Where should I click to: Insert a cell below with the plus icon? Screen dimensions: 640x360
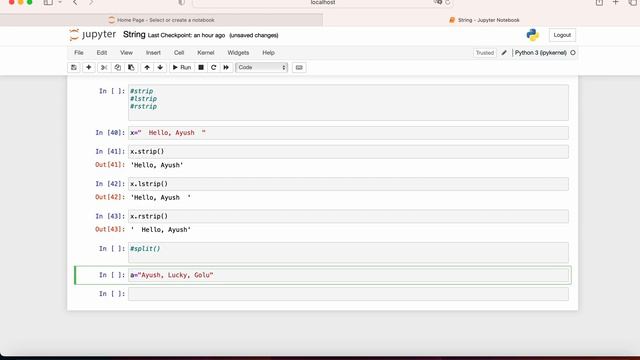[89, 67]
